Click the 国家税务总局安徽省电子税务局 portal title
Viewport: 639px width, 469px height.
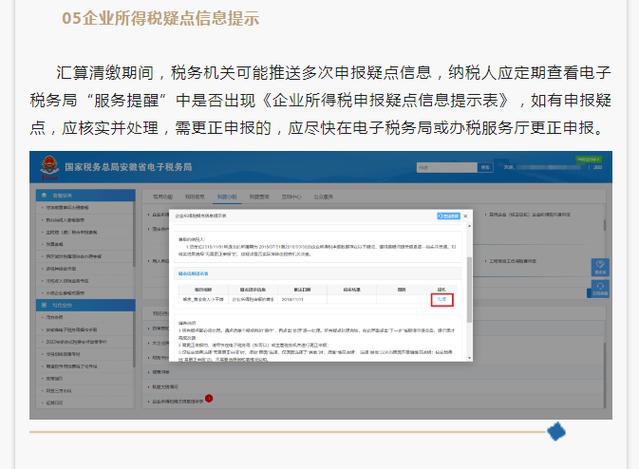(x=128, y=167)
